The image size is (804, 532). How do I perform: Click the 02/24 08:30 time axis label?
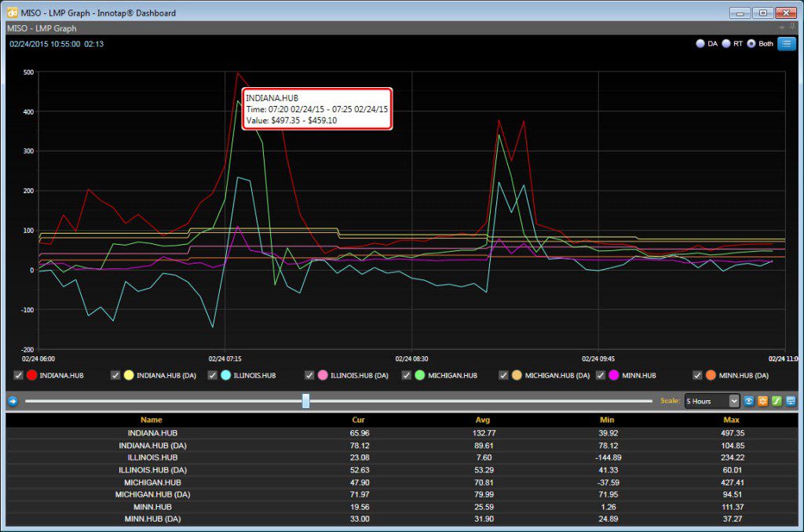[x=411, y=359]
